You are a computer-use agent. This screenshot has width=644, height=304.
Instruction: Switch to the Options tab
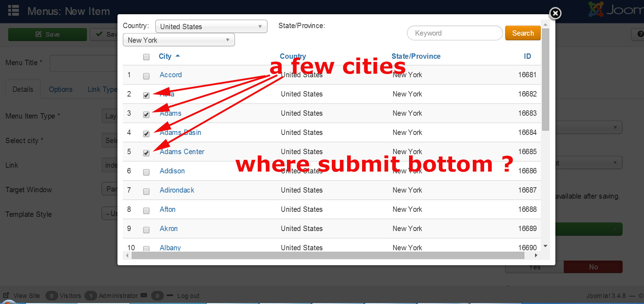coord(61,89)
